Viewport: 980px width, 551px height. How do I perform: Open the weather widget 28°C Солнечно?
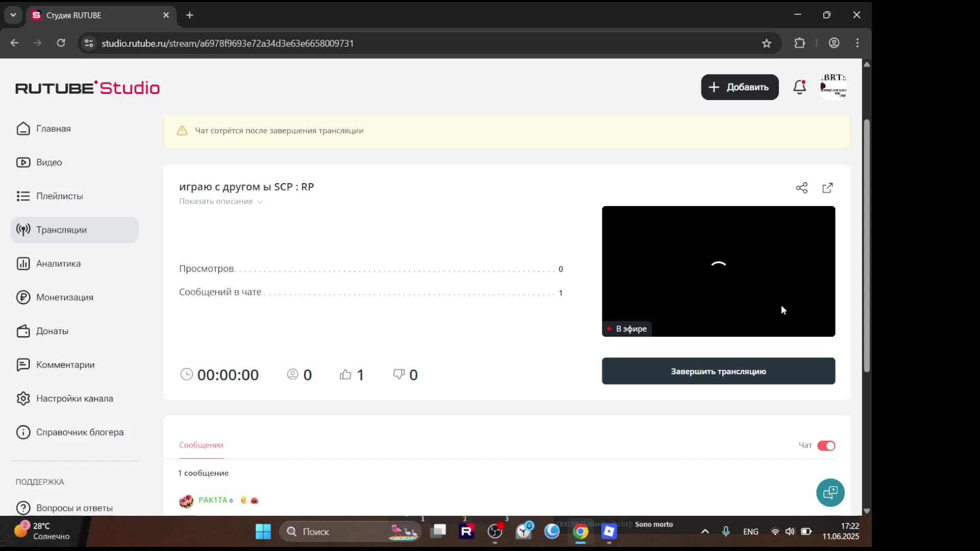pos(42,531)
